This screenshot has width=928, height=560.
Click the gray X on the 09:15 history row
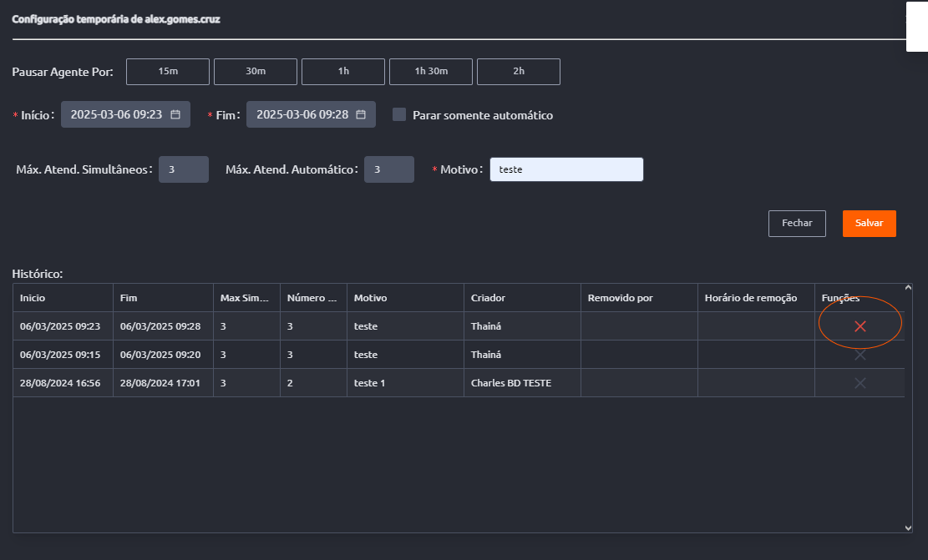[860, 355]
